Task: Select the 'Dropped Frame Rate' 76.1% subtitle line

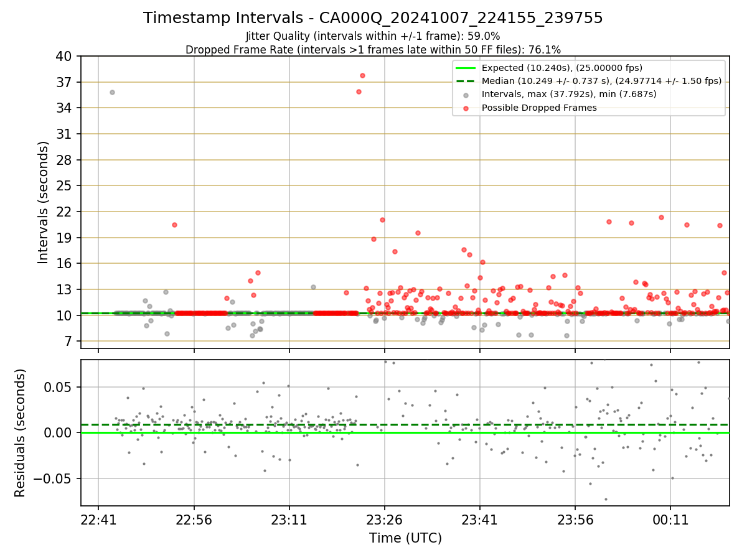Action: 373,50
